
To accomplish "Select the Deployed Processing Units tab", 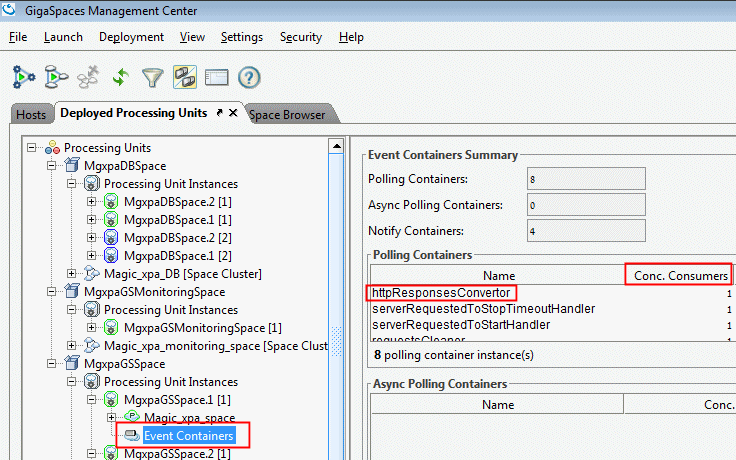I will click(134, 113).
